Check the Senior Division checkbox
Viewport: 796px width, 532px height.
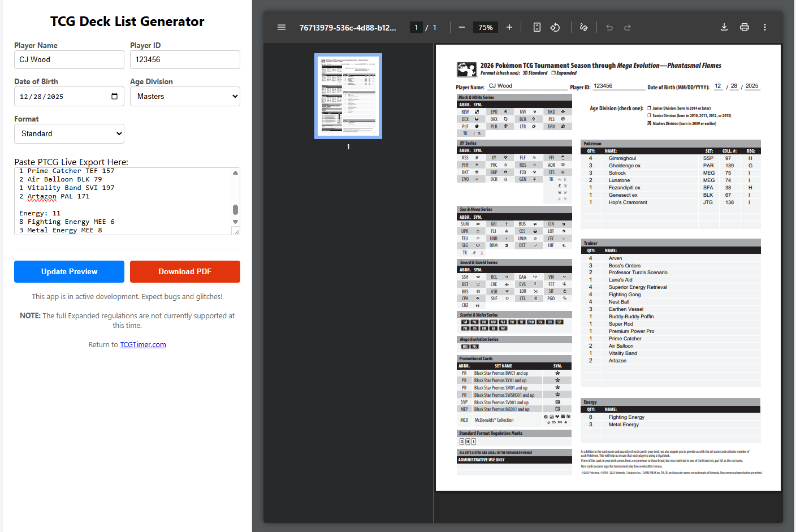(650, 115)
